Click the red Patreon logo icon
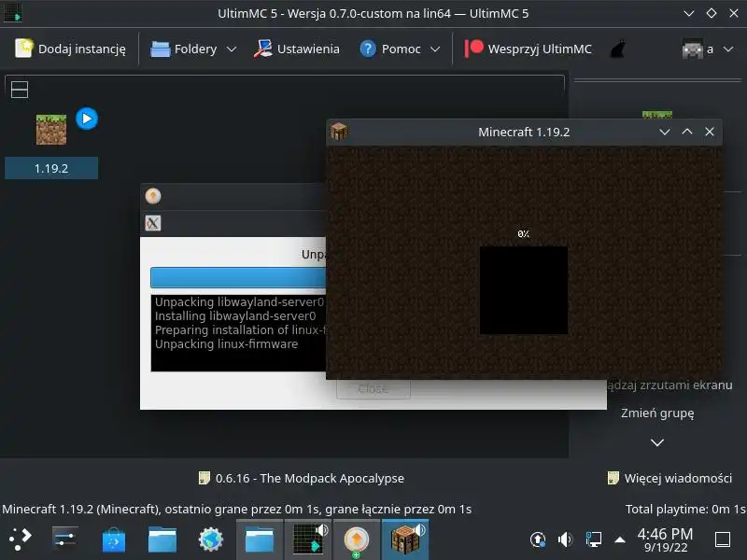Screen dimensions: 747x560 pyautogui.click(x=473, y=49)
